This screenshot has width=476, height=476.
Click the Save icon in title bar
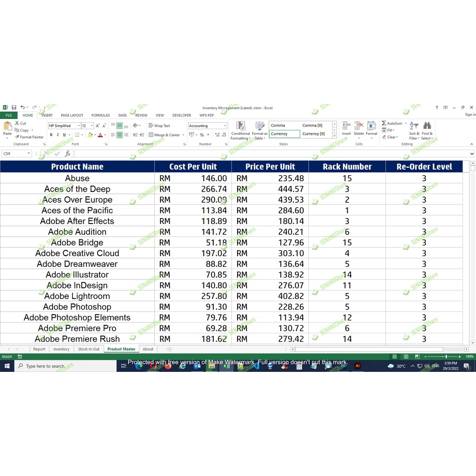14,107
